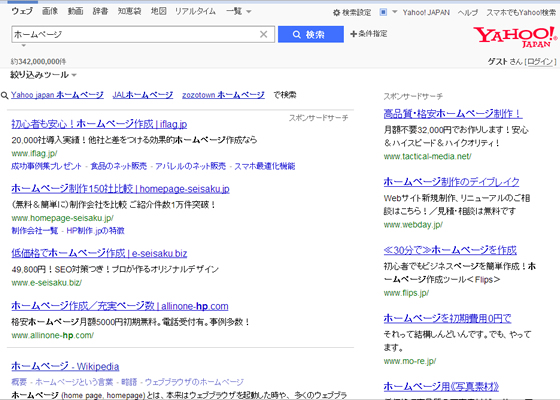
Task: Open ホームページ制作150社比較 result
Action: point(120,189)
